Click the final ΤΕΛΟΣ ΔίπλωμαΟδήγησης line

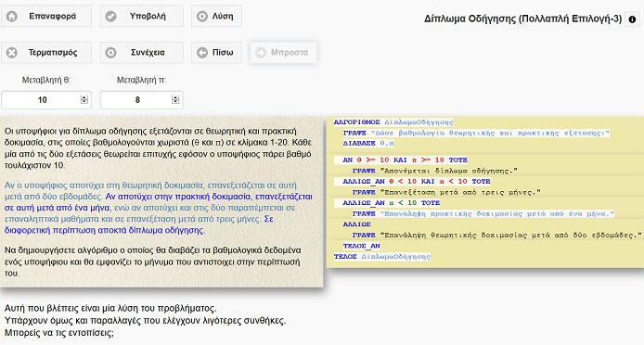pyautogui.click(x=382, y=257)
